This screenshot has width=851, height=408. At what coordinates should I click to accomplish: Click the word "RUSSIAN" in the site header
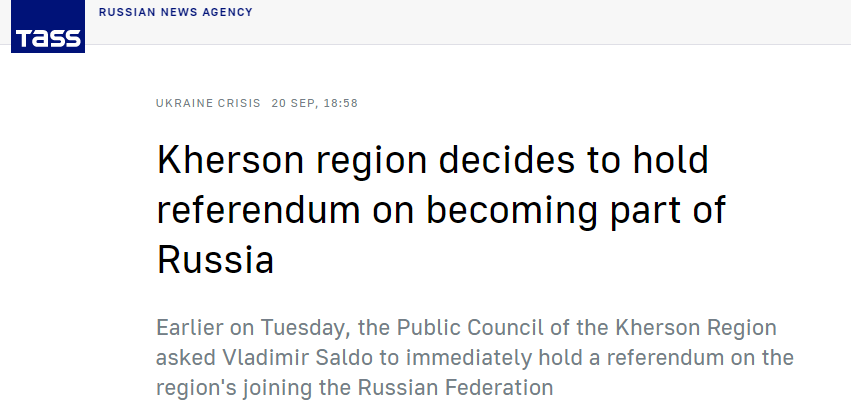click(x=126, y=12)
